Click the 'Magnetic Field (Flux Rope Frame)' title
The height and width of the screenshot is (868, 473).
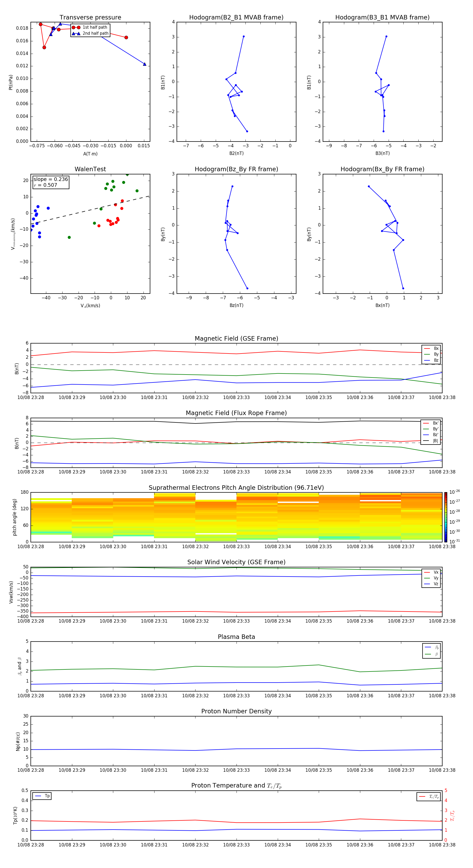[x=236, y=413]
